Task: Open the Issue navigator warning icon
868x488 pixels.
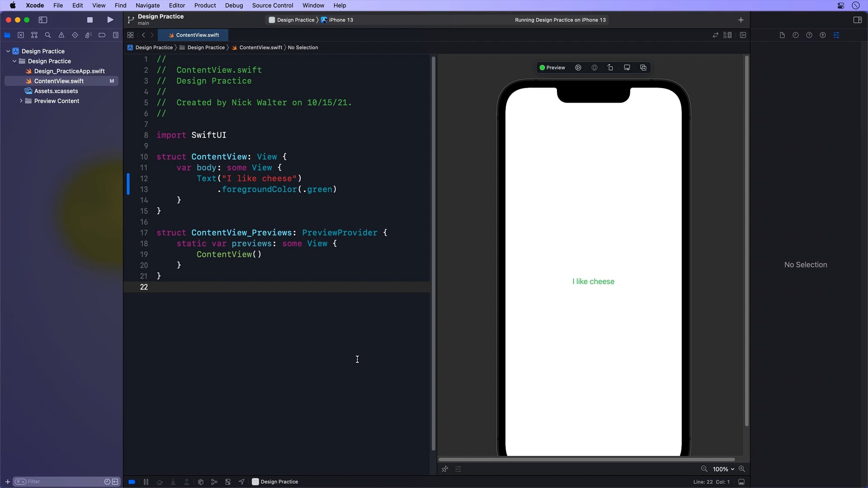Action: tap(61, 35)
